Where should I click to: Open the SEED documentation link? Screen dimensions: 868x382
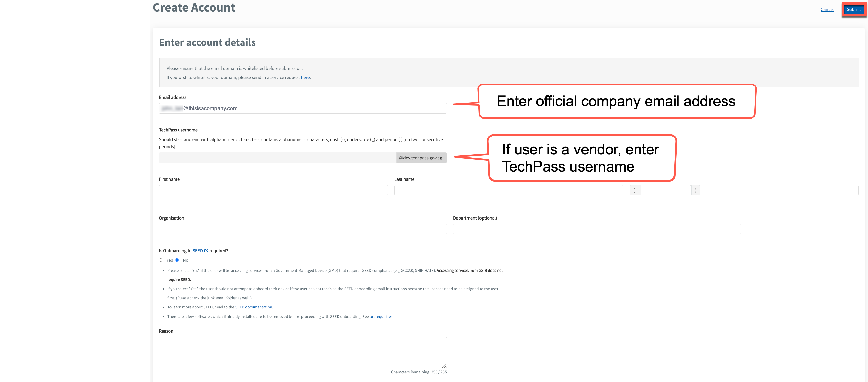pyautogui.click(x=253, y=307)
